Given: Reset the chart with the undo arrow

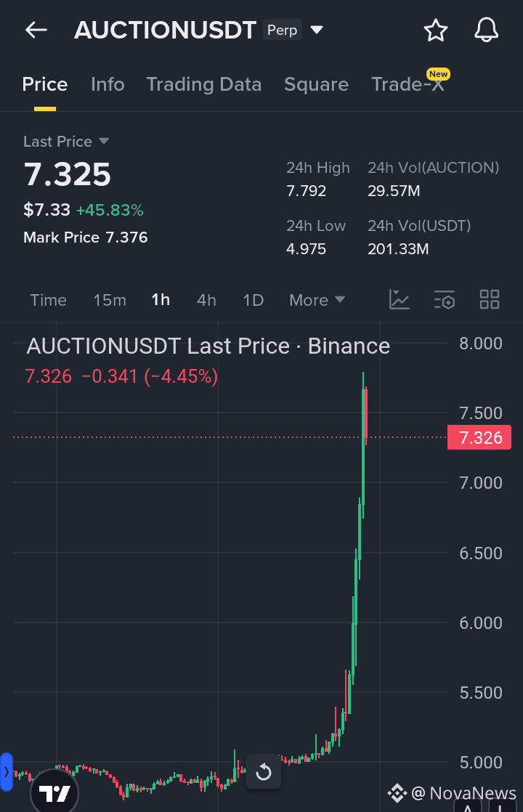Looking at the screenshot, I should pyautogui.click(x=264, y=771).
